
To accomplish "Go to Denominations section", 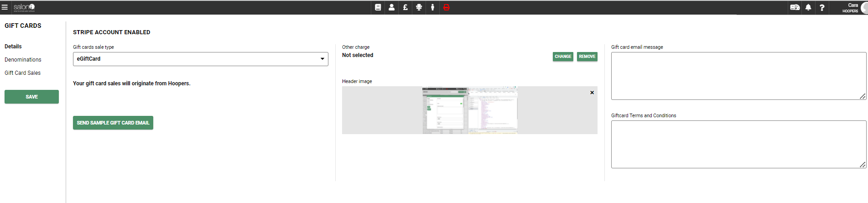I will (x=23, y=60).
